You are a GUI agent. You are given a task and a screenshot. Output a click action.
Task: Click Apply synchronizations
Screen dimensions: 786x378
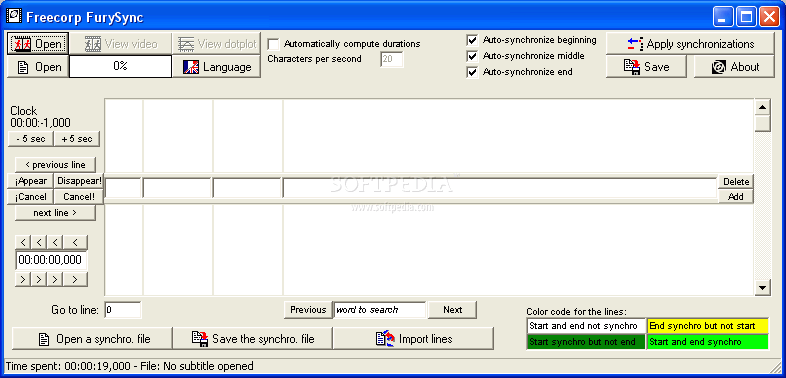click(690, 44)
